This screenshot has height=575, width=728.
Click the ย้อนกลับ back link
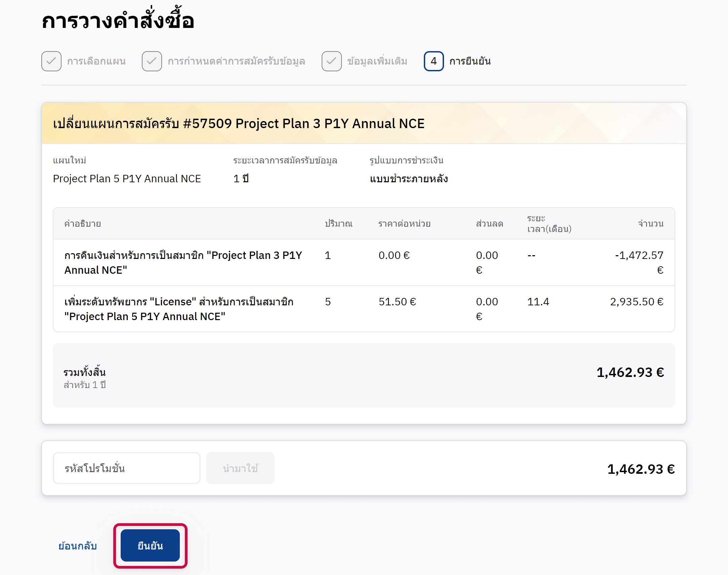(x=77, y=545)
